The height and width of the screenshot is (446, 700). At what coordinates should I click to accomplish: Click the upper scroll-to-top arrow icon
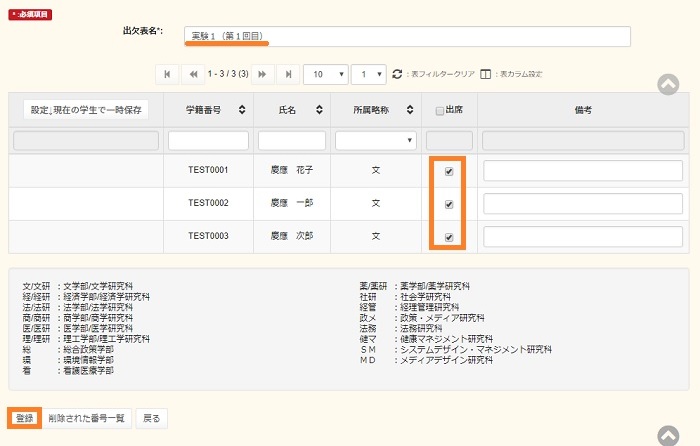click(669, 85)
